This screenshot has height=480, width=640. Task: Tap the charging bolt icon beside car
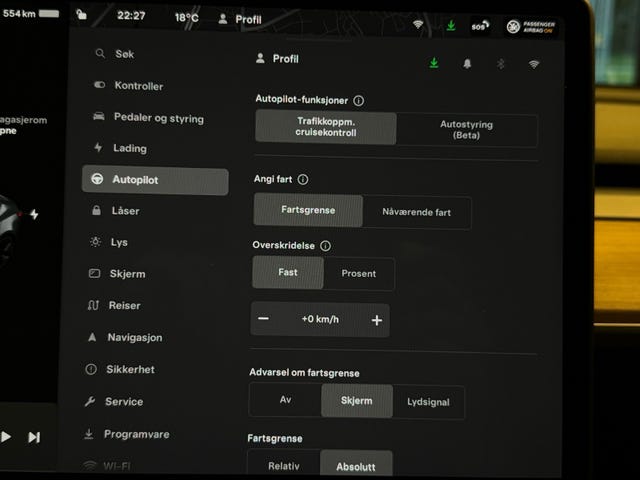[x=34, y=214]
